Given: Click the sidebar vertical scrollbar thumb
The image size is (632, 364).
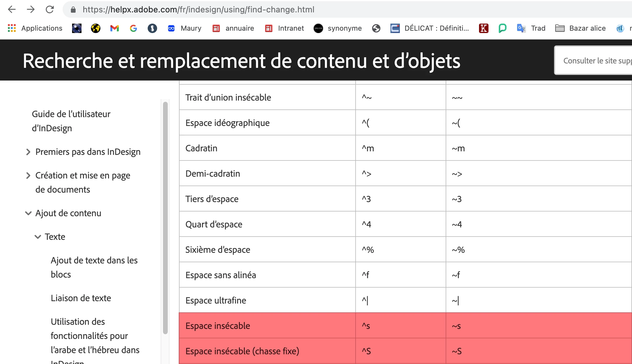Looking at the screenshot, I should 165,218.
